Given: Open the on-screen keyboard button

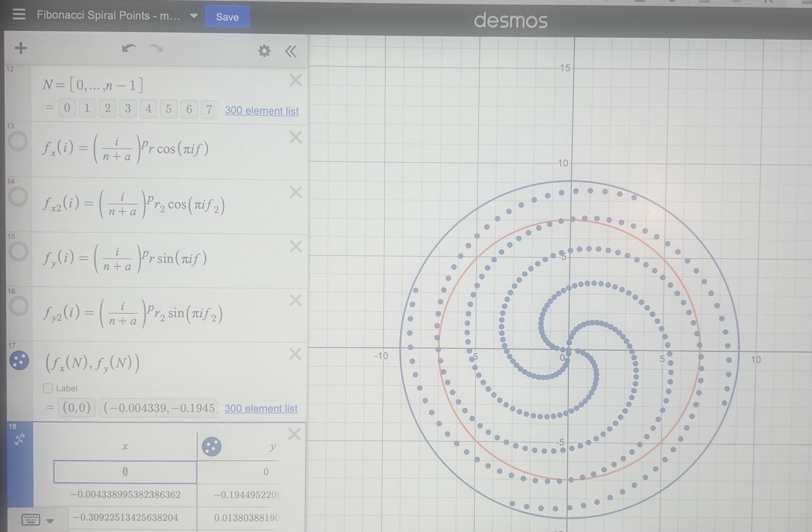Looking at the screenshot, I should tap(31, 520).
